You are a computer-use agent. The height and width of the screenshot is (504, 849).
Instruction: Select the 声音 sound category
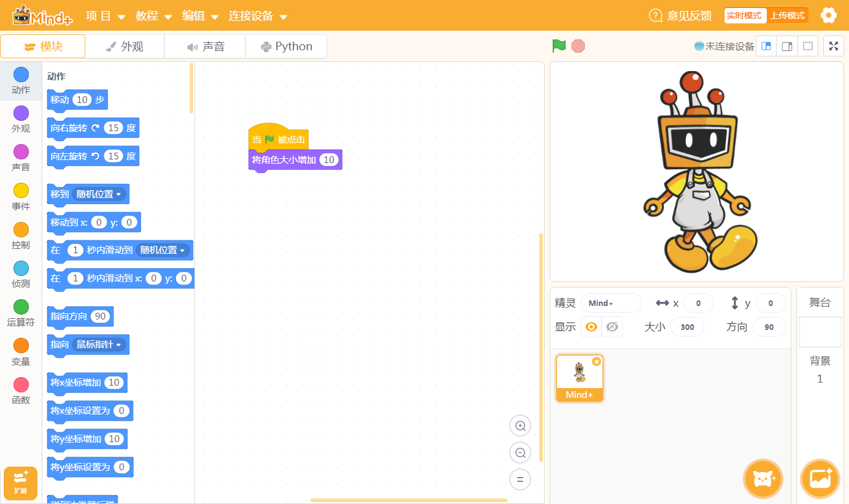[x=21, y=158]
